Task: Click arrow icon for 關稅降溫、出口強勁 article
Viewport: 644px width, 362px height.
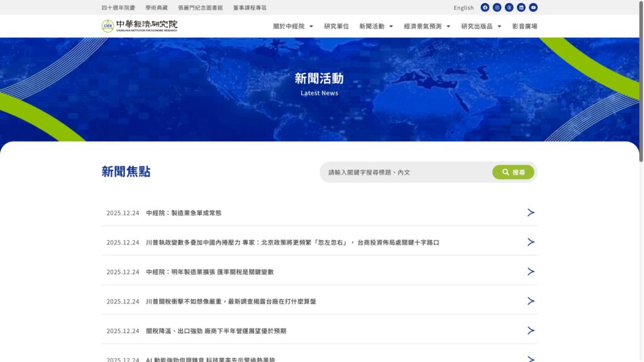Action: coord(531,331)
